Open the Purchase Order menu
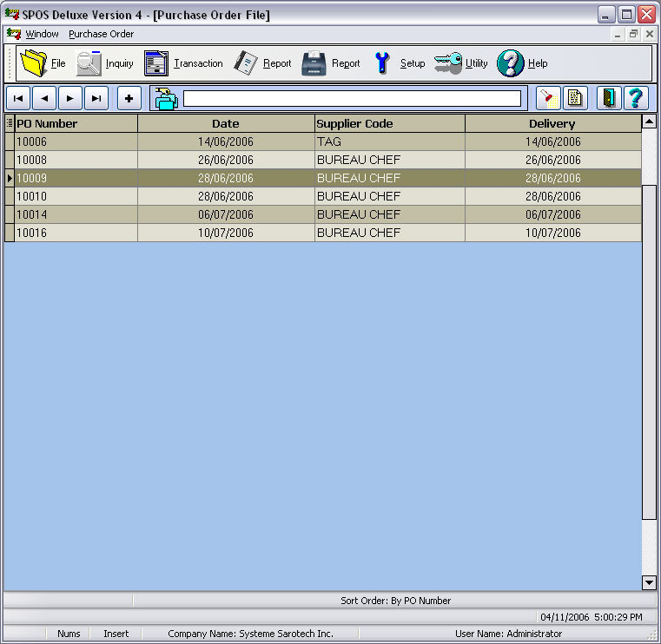The height and width of the screenshot is (644, 661). coord(101,34)
